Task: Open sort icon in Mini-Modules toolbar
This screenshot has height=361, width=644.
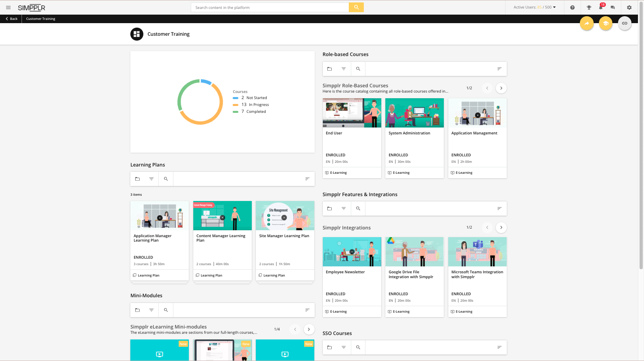Action: click(307, 310)
